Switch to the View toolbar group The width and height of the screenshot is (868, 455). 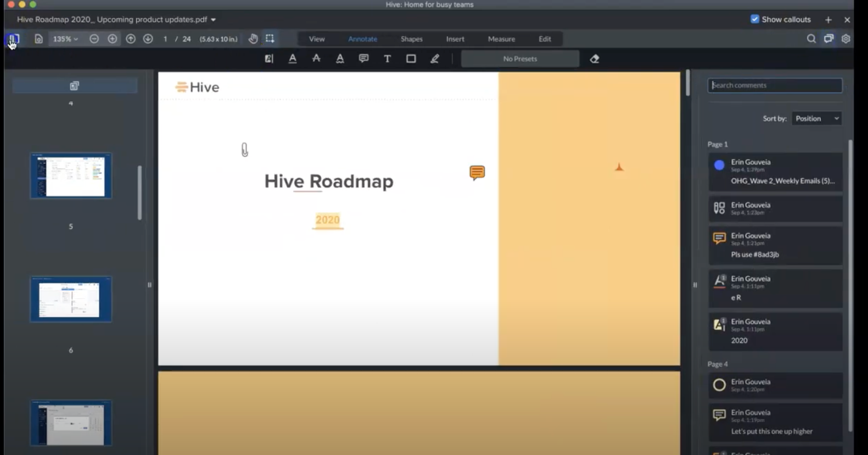click(x=317, y=39)
